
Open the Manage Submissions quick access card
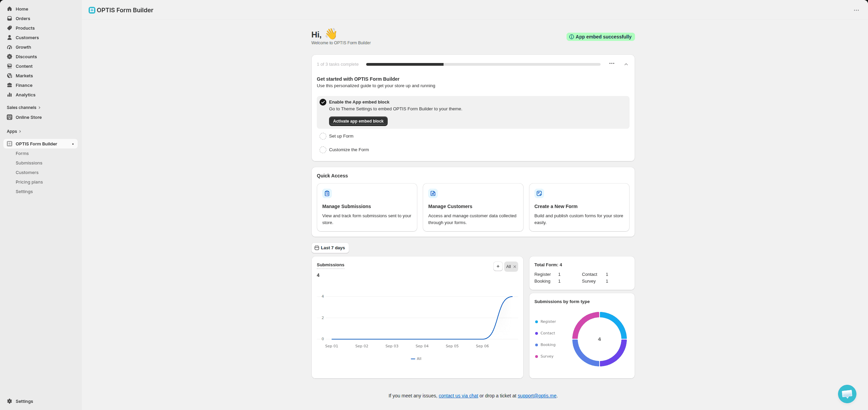[367, 207]
